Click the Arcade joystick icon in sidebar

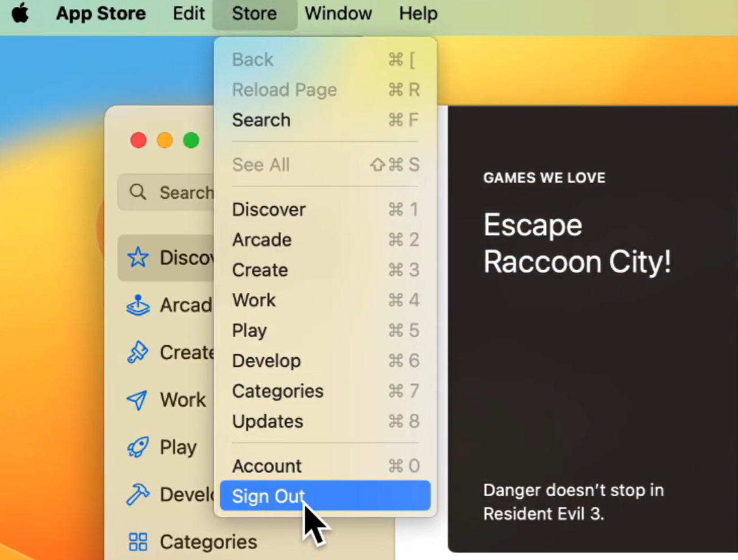(138, 305)
